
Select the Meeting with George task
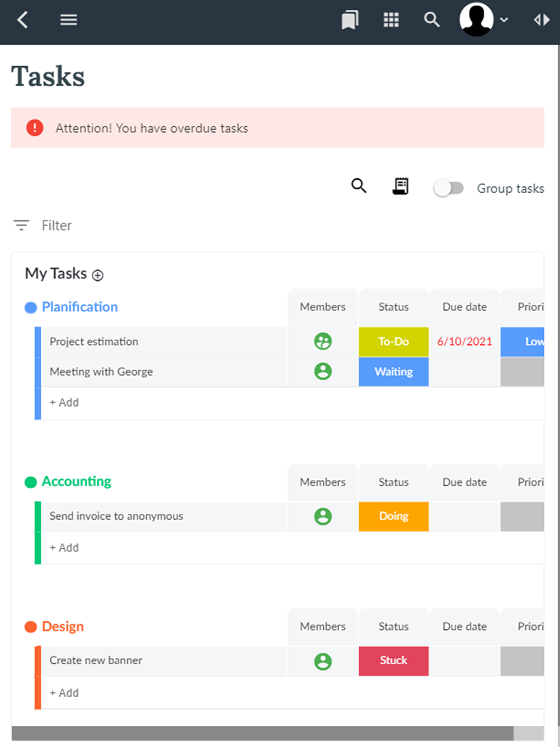164,372
